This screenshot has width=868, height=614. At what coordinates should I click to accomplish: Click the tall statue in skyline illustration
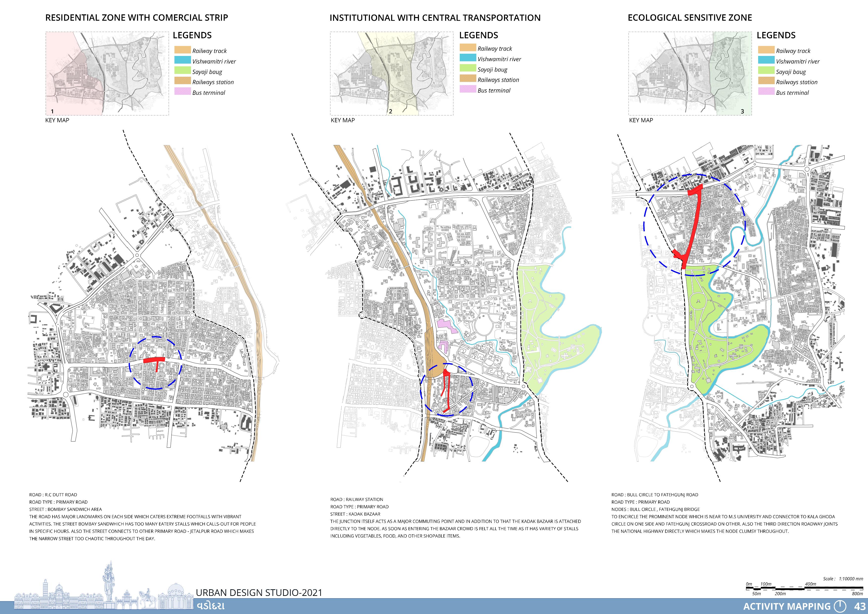tap(108, 582)
